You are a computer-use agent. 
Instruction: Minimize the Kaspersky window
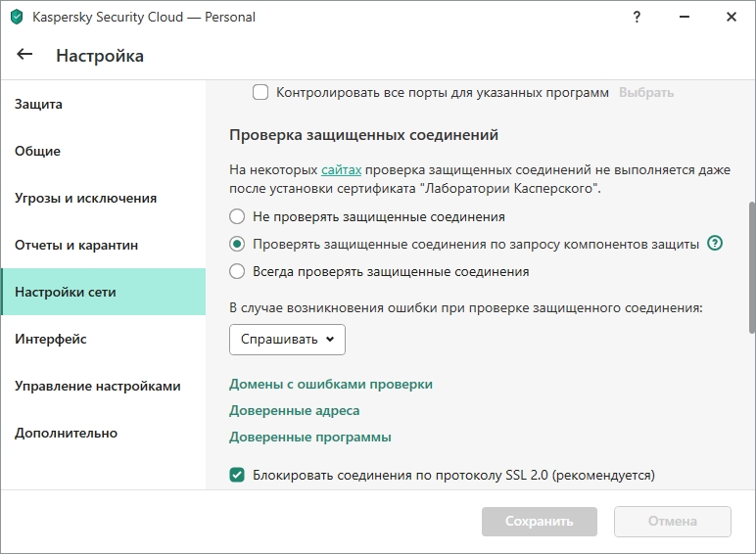[684, 17]
